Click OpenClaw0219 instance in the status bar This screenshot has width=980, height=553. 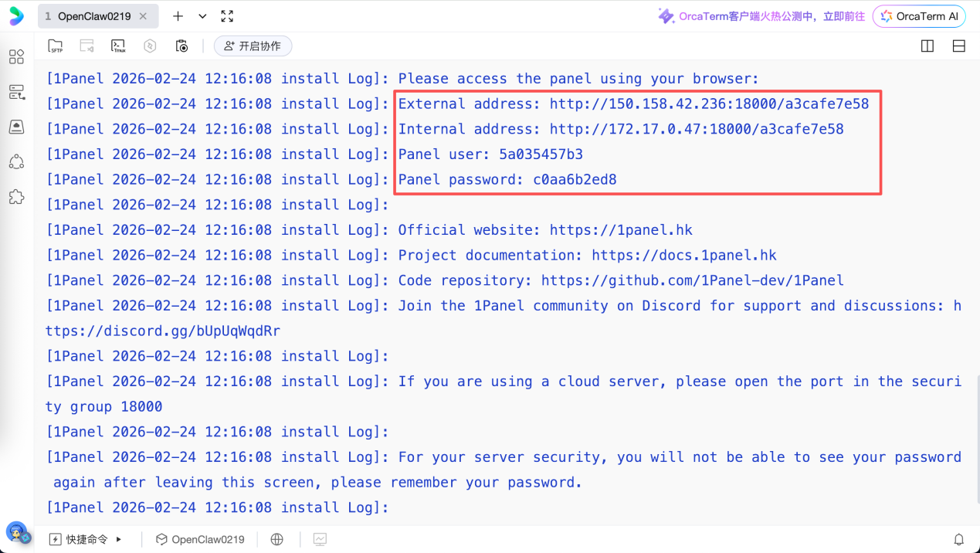[200, 539]
